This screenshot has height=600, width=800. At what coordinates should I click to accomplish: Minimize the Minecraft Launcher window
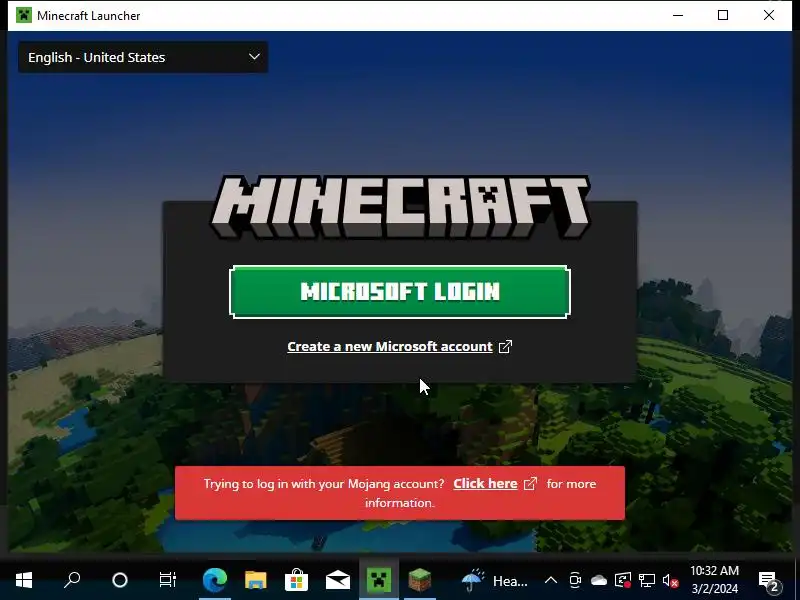(678, 15)
